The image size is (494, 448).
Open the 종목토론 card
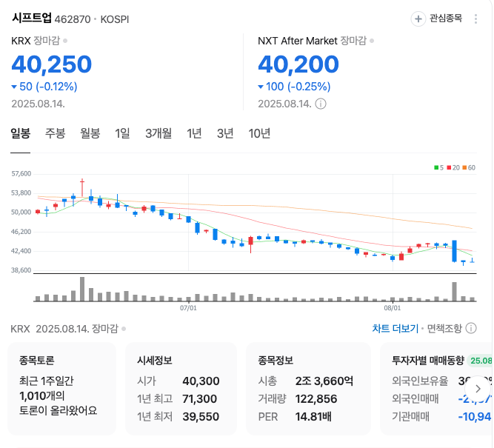click(62, 389)
